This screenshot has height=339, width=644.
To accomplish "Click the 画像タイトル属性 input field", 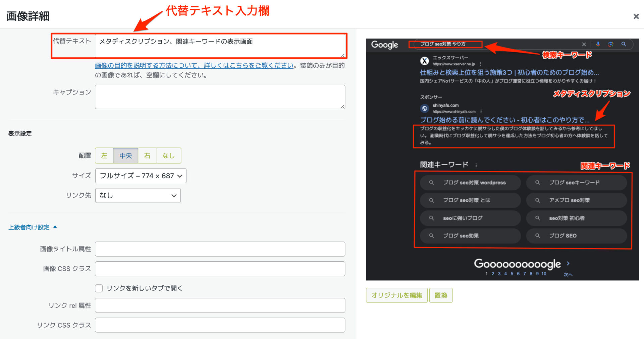I will tap(220, 249).
